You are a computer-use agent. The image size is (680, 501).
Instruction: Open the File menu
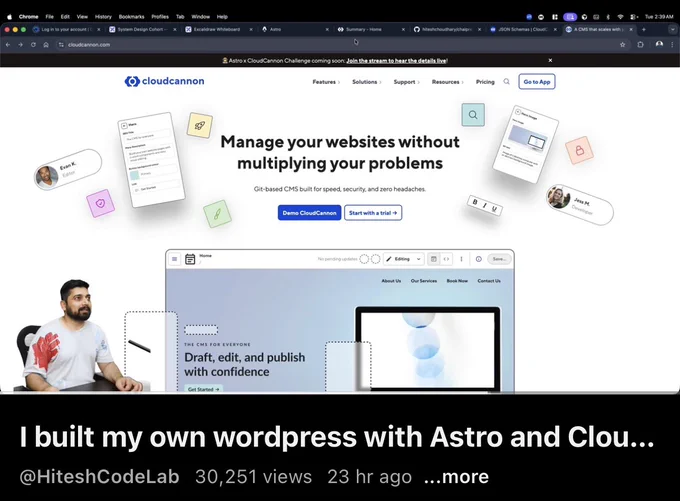[49, 16]
